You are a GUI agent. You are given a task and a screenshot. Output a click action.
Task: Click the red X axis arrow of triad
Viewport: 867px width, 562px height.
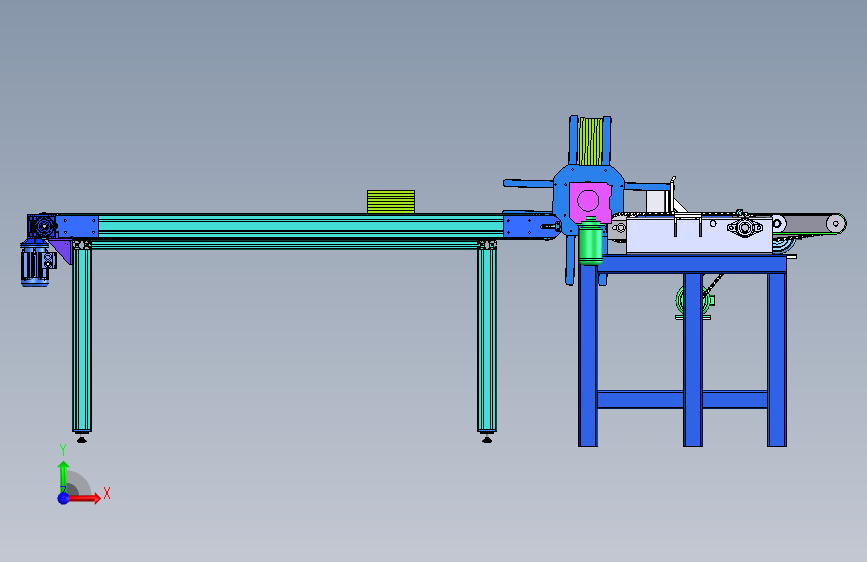pyautogui.click(x=84, y=498)
